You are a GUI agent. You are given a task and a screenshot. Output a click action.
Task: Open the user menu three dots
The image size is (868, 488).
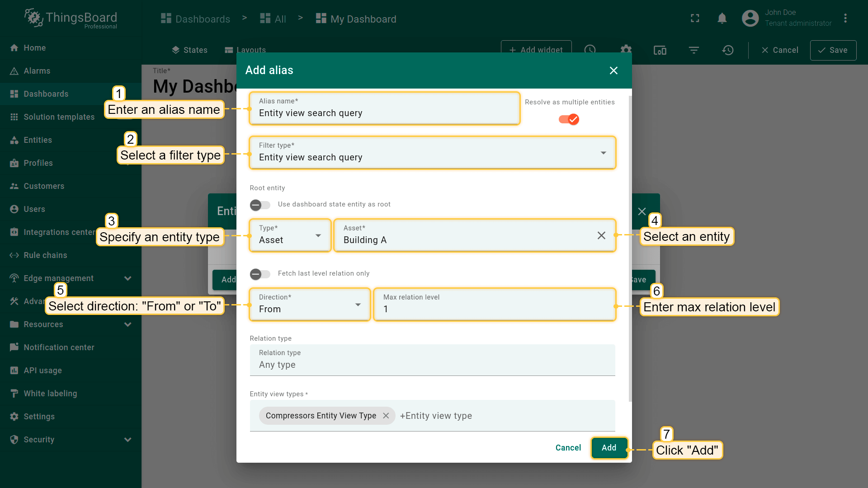[845, 18]
